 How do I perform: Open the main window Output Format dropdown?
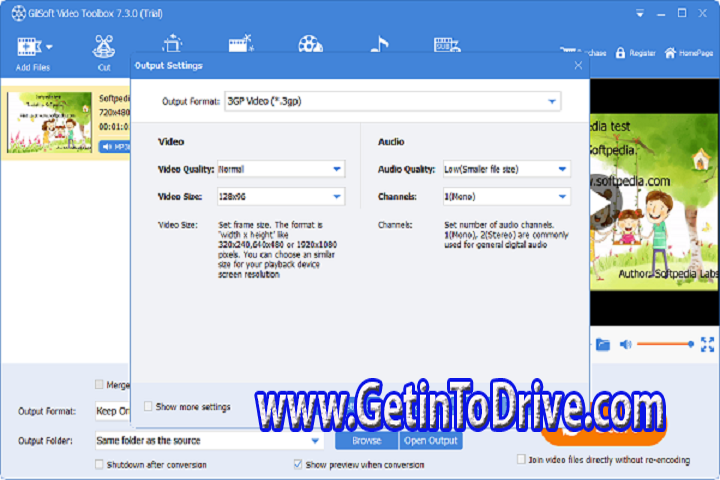pos(113,411)
